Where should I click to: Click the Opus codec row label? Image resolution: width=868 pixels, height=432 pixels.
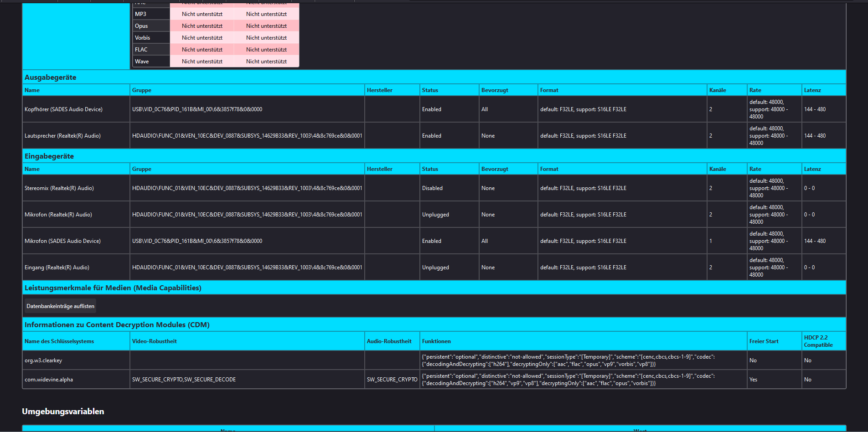pos(141,26)
